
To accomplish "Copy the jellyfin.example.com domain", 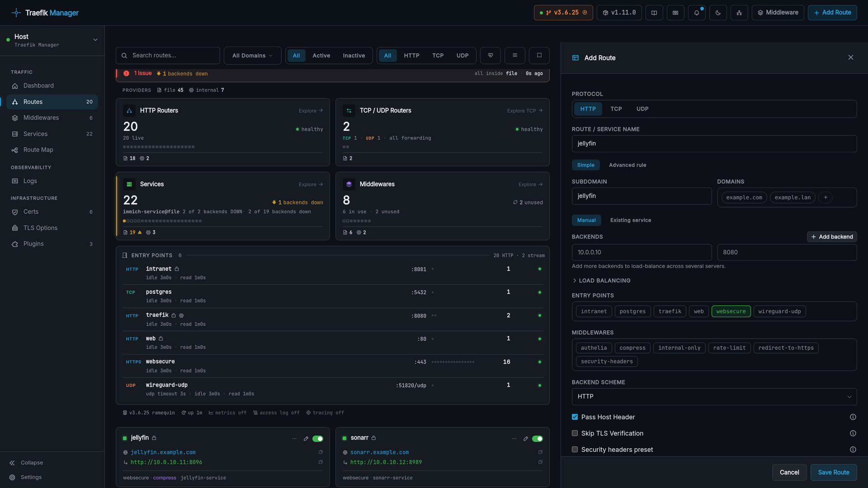I will [321, 452].
